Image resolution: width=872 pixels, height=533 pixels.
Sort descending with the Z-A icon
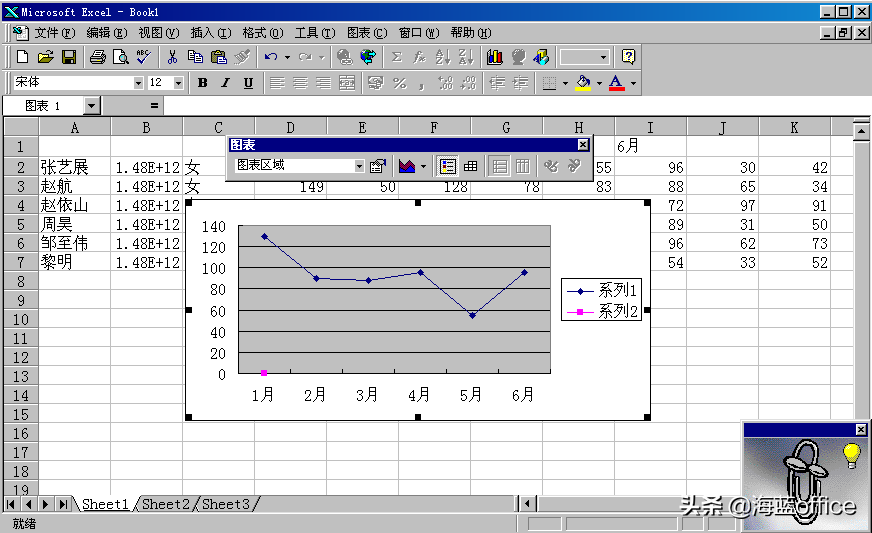tap(465, 57)
